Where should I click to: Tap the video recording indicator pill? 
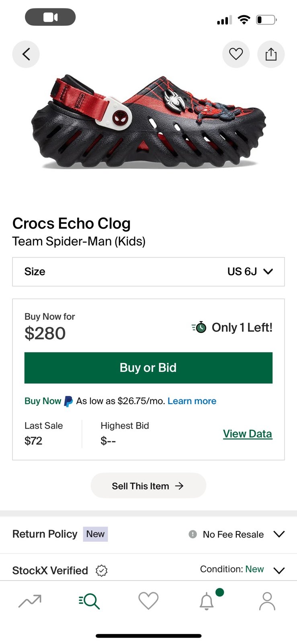(x=50, y=17)
